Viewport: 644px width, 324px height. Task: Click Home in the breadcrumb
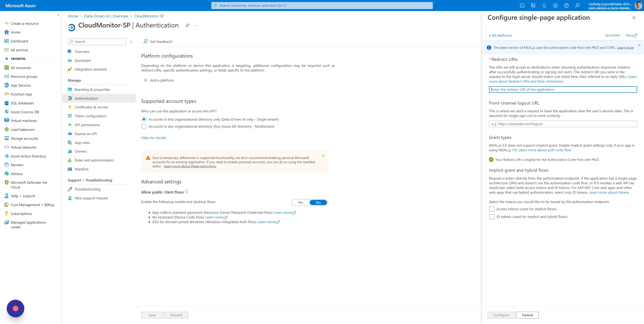73,16
